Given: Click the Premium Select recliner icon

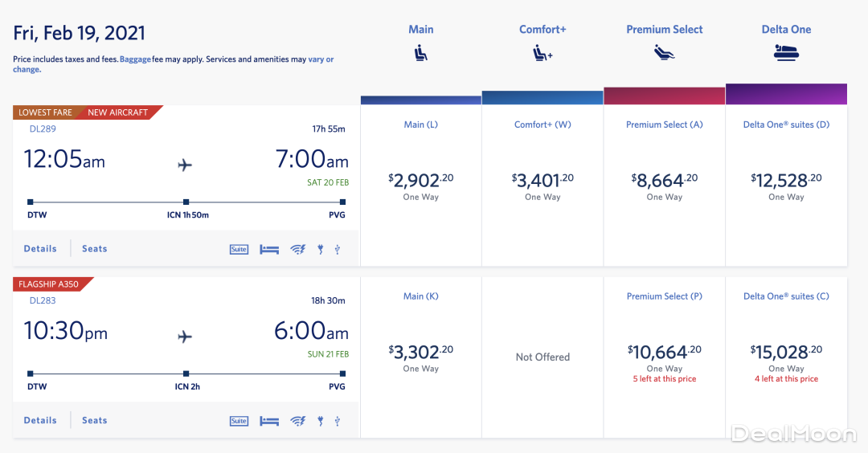Looking at the screenshot, I should click(x=664, y=54).
